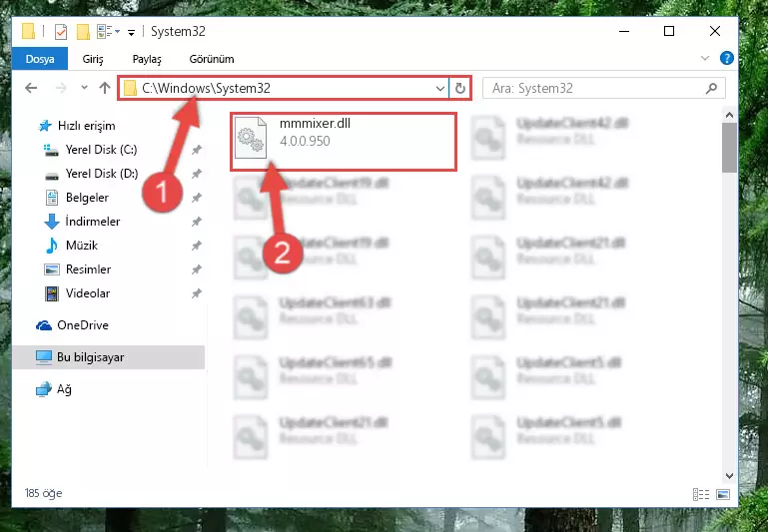Switch to large icons view in status bar
The width and height of the screenshot is (768, 532).
pos(723,494)
